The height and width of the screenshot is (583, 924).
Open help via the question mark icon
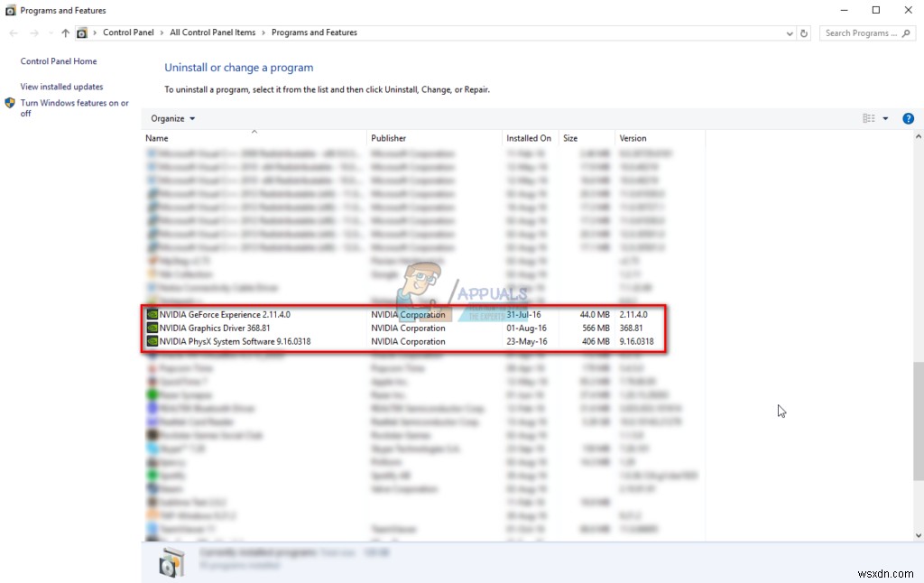pyautogui.click(x=908, y=118)
